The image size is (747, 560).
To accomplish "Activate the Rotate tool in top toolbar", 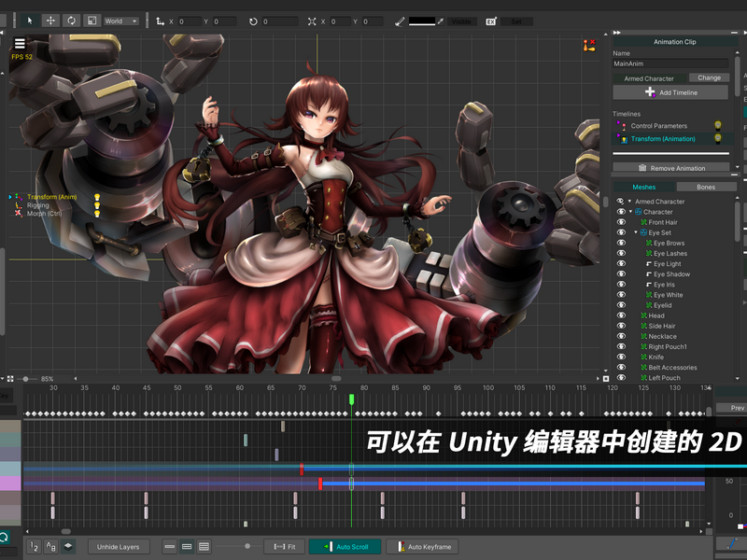I will coord(72,21).
